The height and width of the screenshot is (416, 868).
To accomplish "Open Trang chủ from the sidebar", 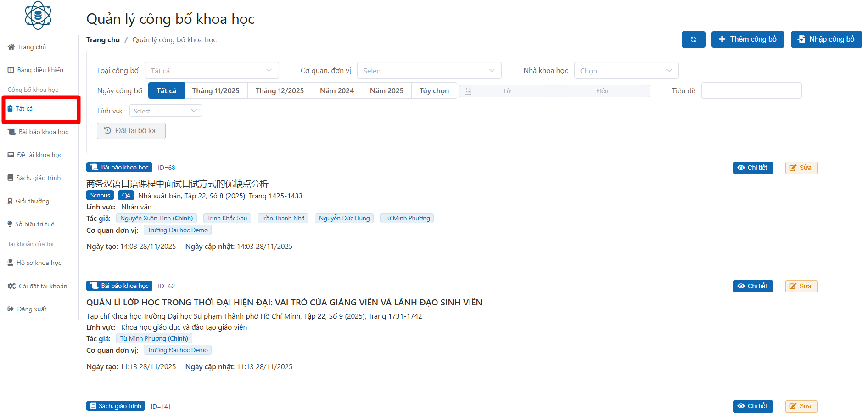I will click(32, 47).
